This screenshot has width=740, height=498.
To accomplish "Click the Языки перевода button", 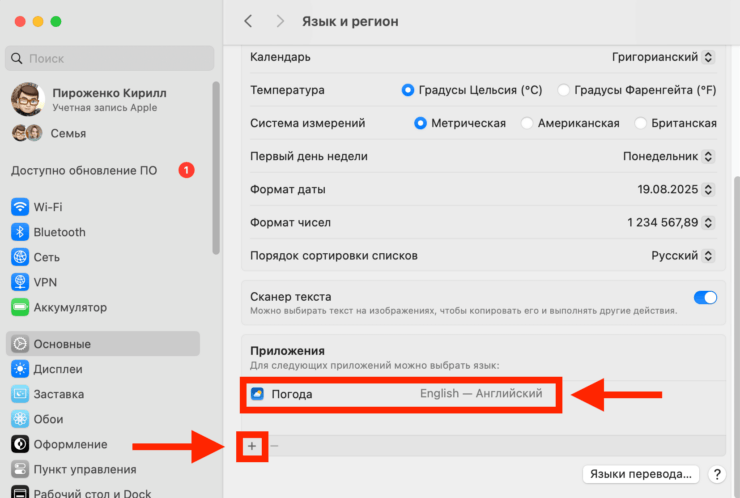I will pos(639,474).
